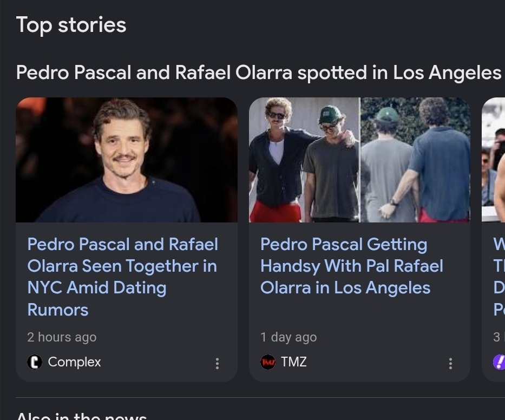
Task: Click the left photo in the TMZ thumbnail
Action: [x=304, y=160]
